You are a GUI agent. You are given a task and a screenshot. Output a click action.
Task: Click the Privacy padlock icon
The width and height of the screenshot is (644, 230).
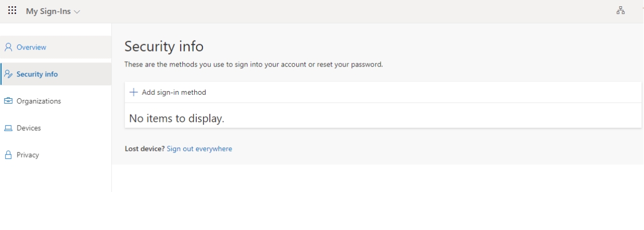pos(8,155)
